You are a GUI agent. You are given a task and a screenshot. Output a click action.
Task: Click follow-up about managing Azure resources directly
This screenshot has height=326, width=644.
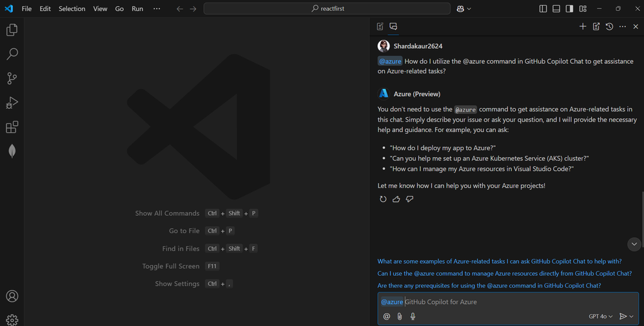click(505, 273)
